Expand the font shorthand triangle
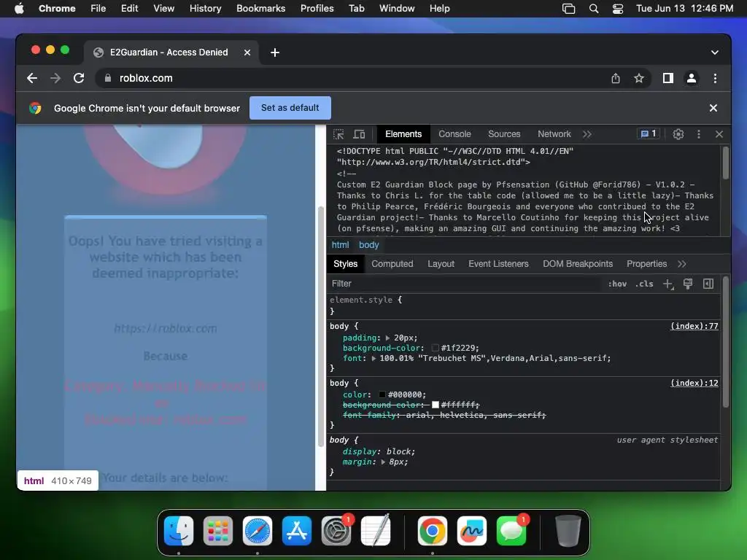Screen dimensions: 747x560 [374, 358]
